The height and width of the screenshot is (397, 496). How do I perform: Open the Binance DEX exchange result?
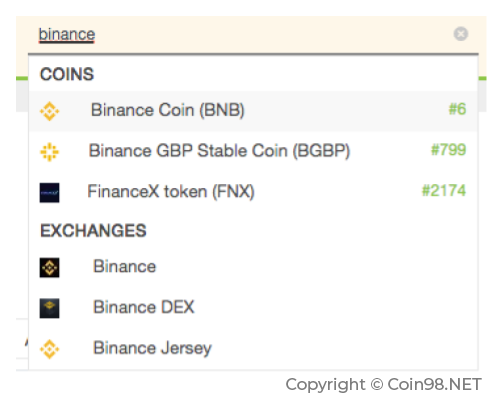coord(253,308)
